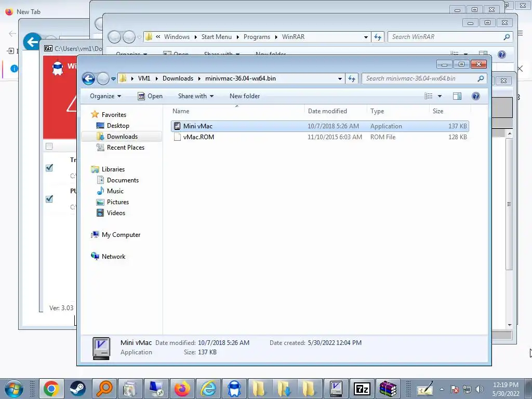This screenshot has height=399, width=532.
Task: Open the WinRAR taskbar icon
Action: (388, 389)
